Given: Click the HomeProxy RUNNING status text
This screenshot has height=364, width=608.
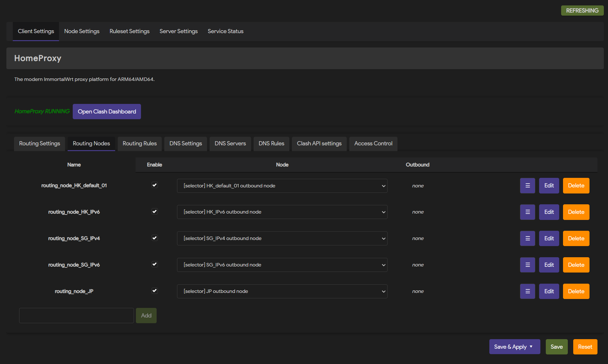Looking at the screenshot, I should 42,111.
